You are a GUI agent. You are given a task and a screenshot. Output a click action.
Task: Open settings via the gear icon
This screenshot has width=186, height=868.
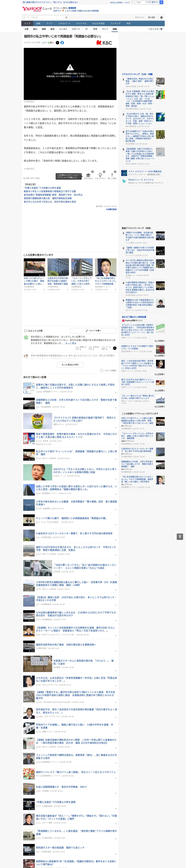click(161, 18)
